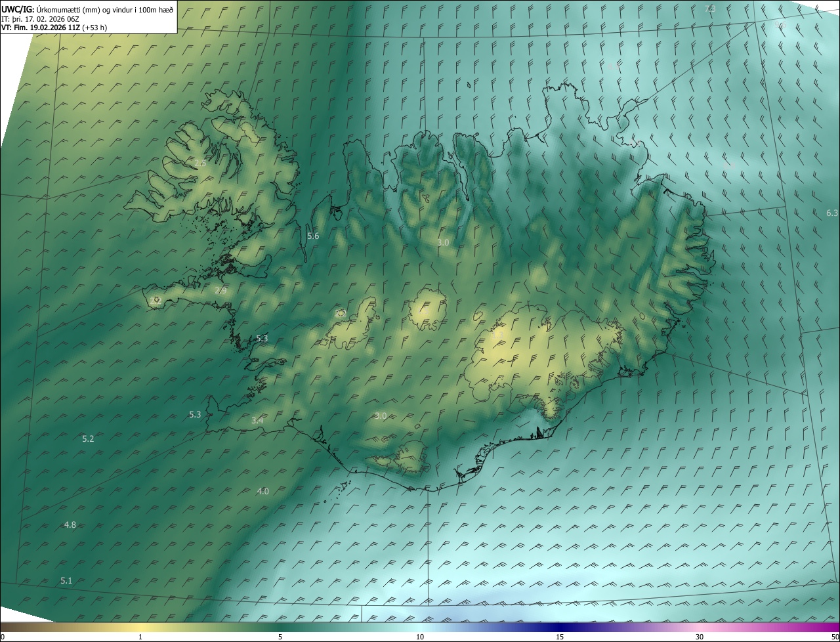Click the 6.3 value near the map edge

(x=832, y=213)
